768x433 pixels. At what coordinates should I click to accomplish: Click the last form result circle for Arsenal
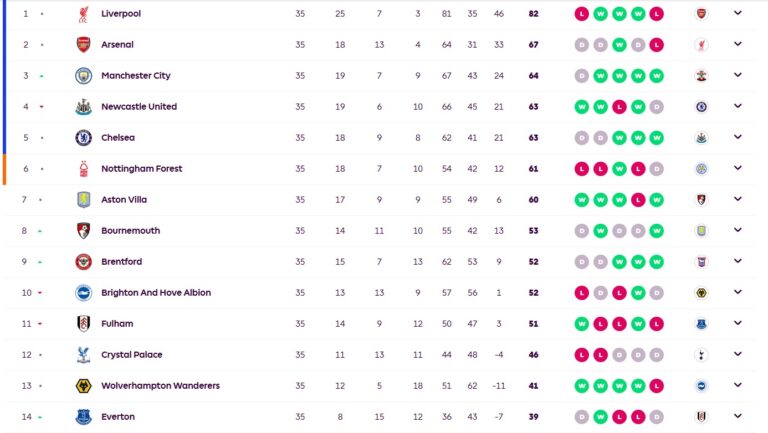tap(656, 45)
